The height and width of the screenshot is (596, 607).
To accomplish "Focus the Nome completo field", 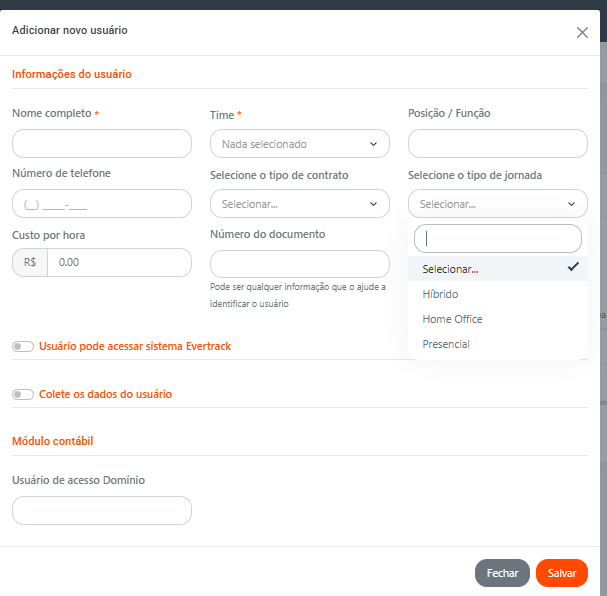I will 101,143.
